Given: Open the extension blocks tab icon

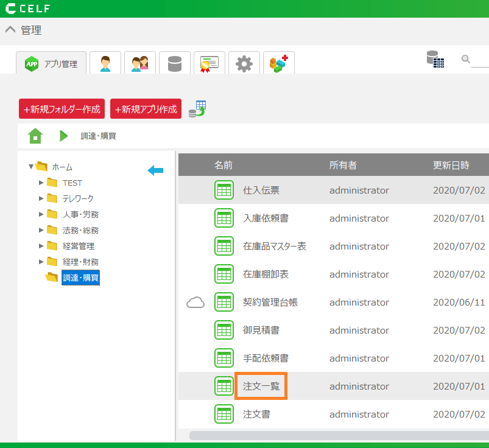Looking at the screenshot, I should pos(279,63).
